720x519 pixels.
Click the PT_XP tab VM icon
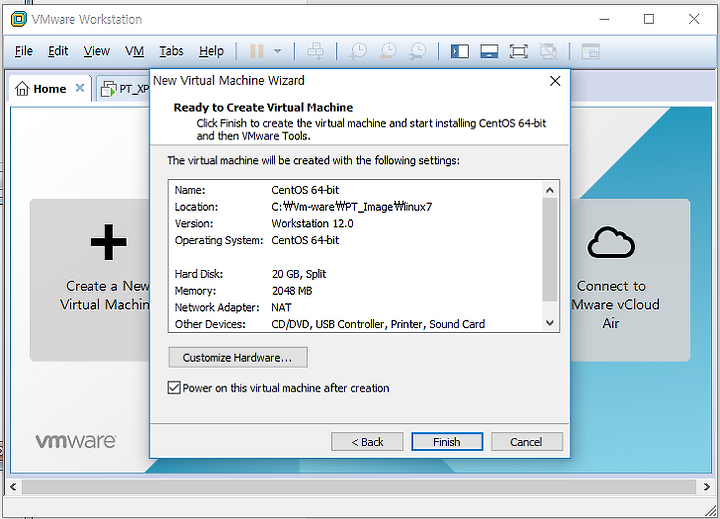[108, 89]
